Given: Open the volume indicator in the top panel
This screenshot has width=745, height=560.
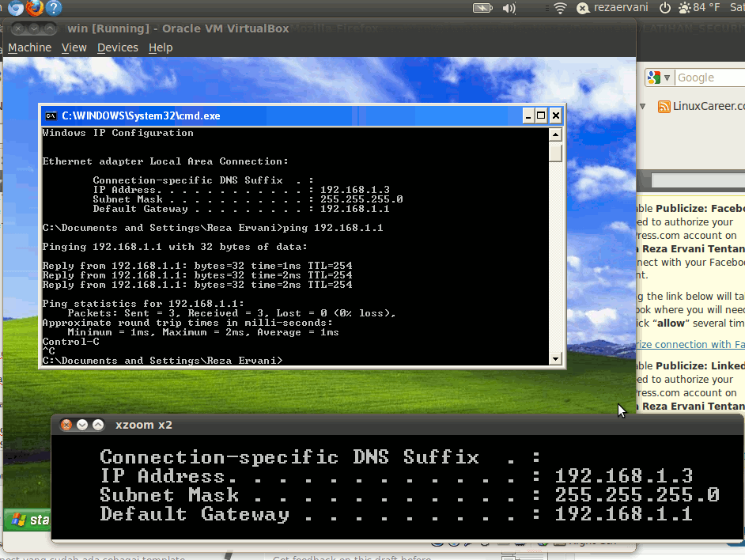Looking at the screenshot, I should click(x=509, y=8).
